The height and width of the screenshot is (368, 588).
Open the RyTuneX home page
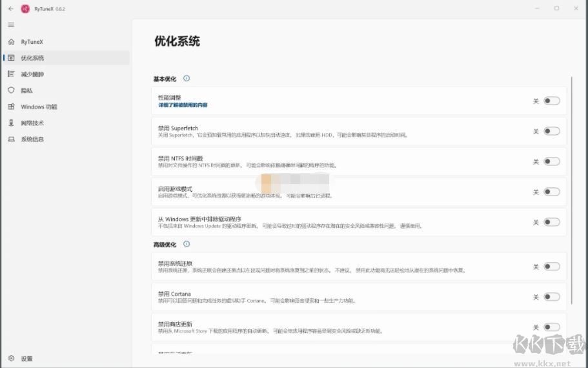click(x=66, y=41)
